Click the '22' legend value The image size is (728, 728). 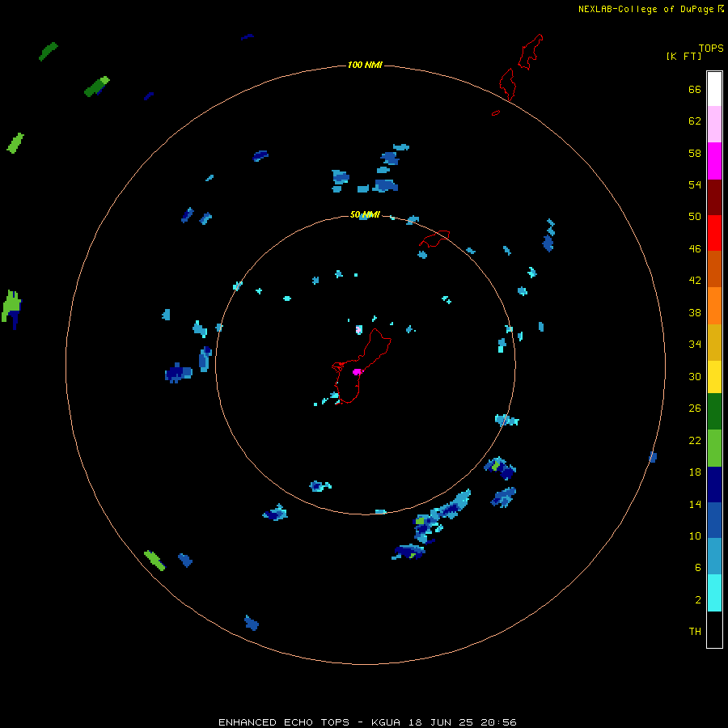(x=695, y=440)
